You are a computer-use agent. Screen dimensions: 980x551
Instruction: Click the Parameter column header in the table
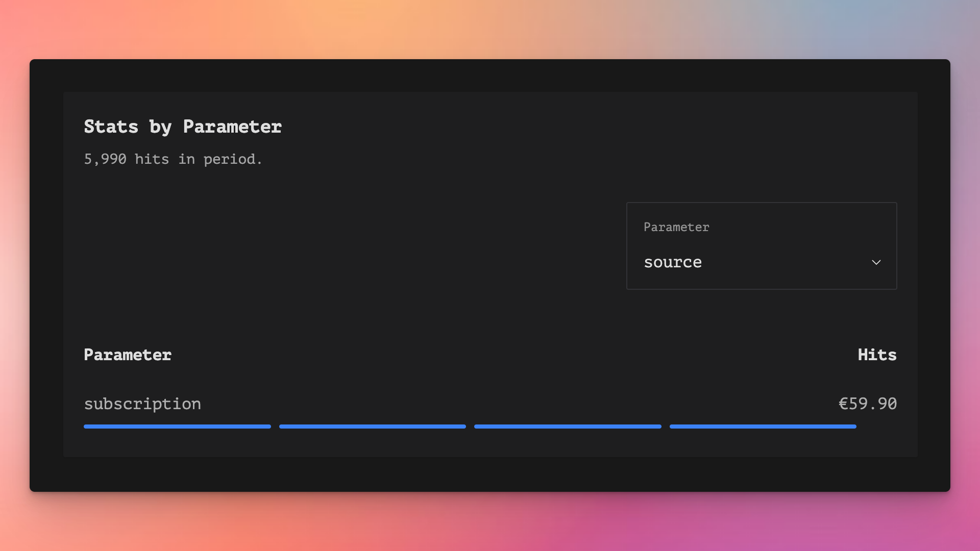tap(128, 355)
